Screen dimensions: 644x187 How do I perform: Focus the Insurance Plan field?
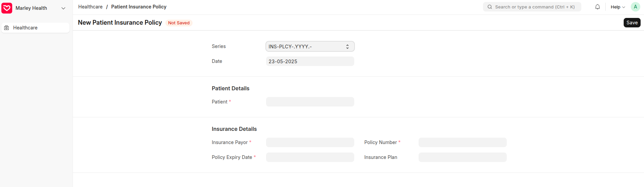coord(462,157)
